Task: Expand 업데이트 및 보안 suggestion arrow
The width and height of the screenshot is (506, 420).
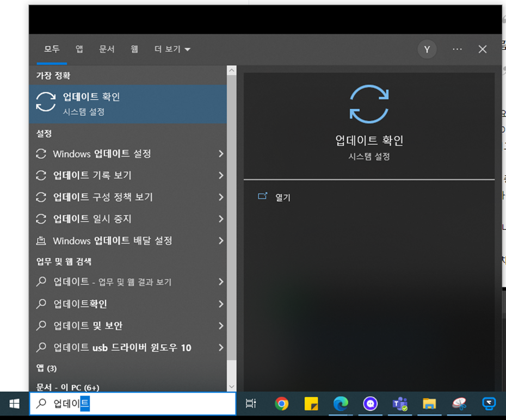Action: (221, 325)
